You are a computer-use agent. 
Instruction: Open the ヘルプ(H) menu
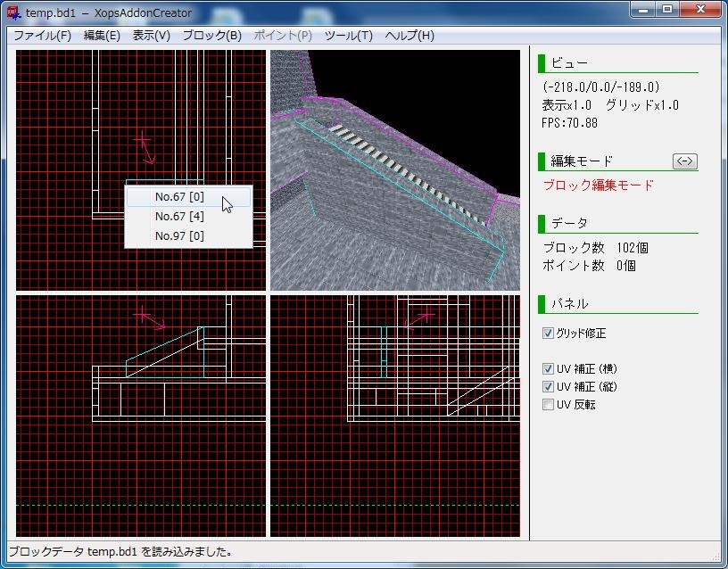[x=409, y=36]
